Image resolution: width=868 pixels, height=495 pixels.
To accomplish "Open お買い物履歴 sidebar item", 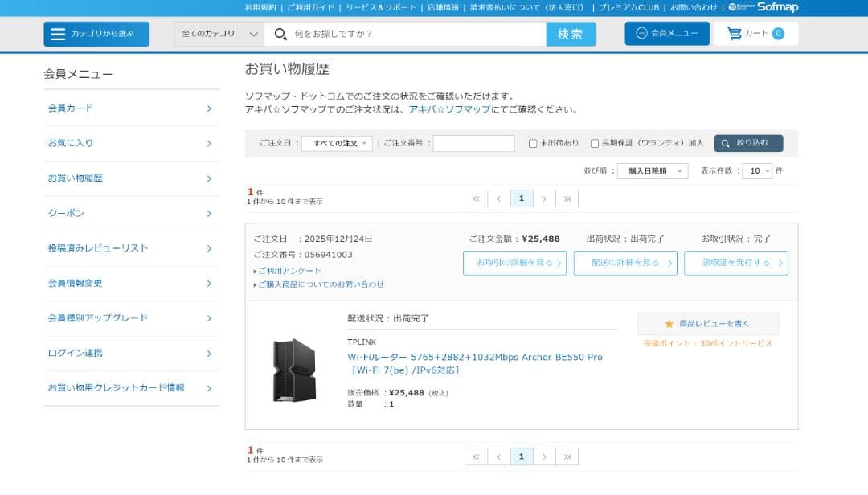I will 131,178.
